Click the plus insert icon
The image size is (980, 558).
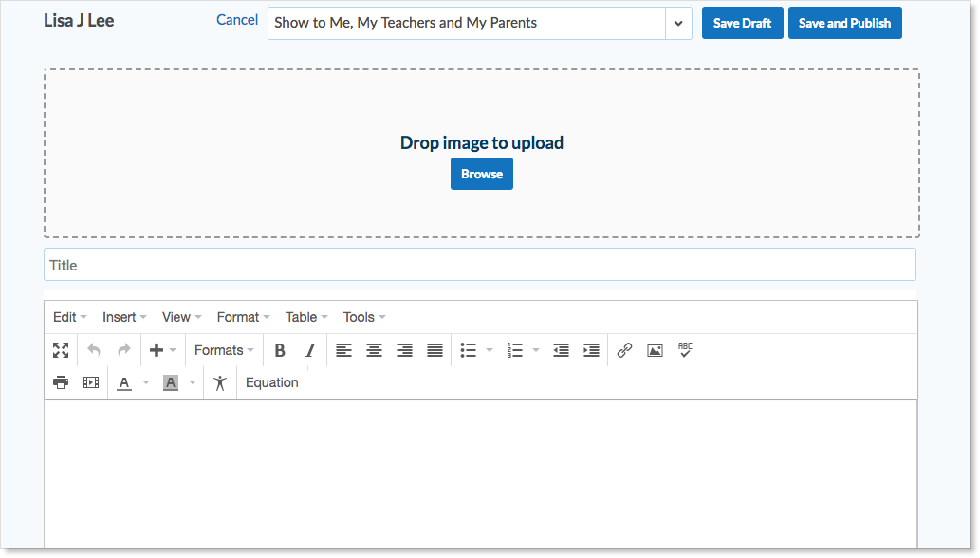(x=157, y=350)
